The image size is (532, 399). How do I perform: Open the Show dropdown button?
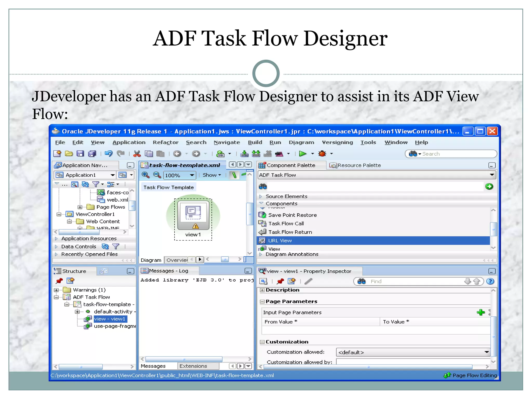(x=211, y=175)
